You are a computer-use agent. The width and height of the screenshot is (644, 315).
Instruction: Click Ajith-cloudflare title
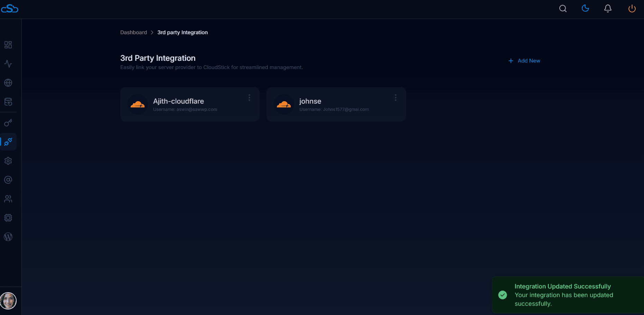click(x=178, y=101)
